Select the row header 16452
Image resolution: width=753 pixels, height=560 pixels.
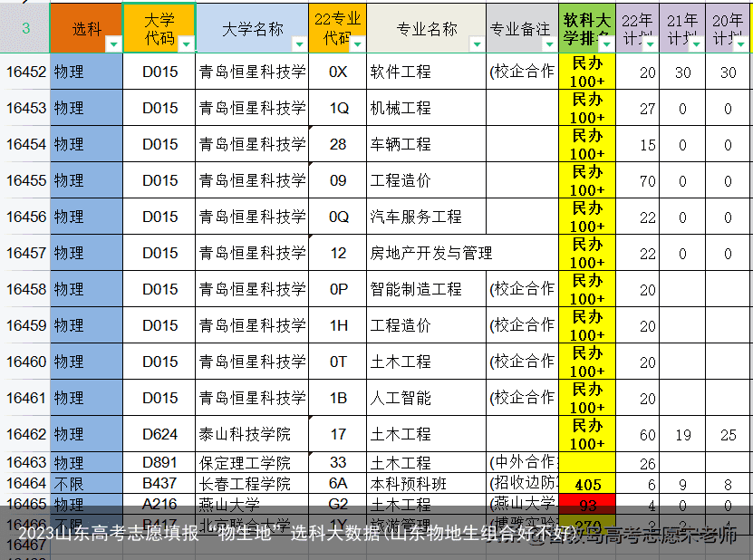pyautogui.click(x=24, y=71)
